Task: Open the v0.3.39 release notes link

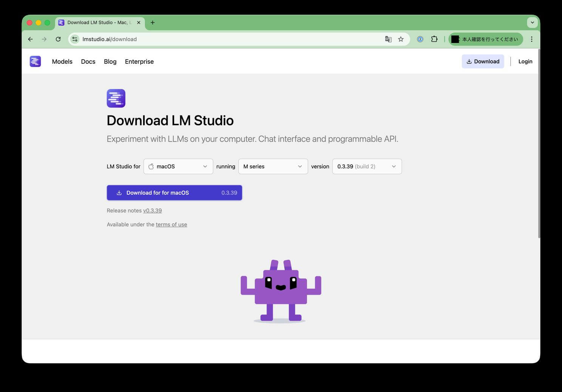Action: [152, 211]
